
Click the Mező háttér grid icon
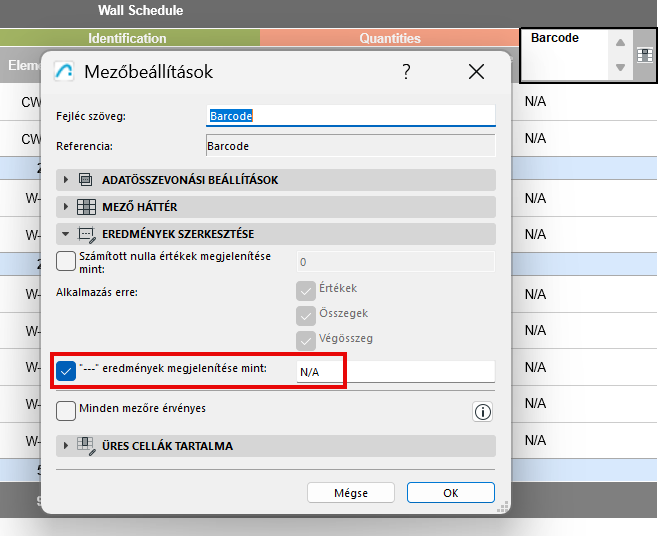(x=86, y=207)
